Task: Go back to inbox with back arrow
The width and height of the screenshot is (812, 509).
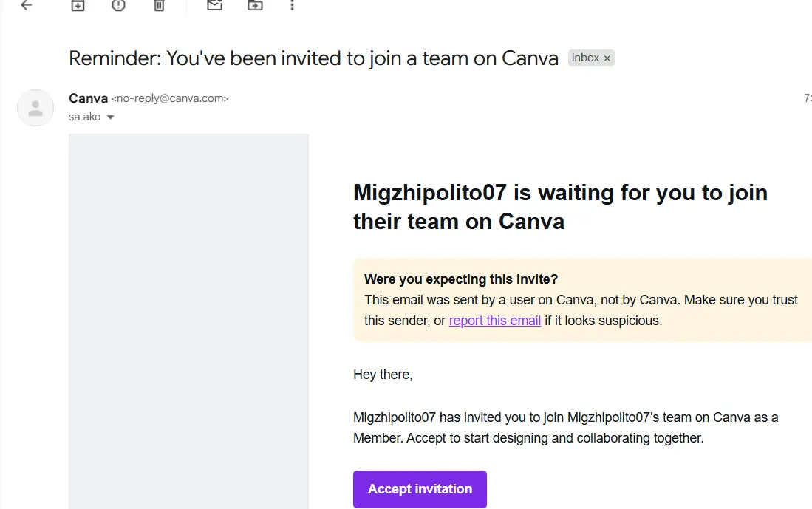Action: click(26, 5)
